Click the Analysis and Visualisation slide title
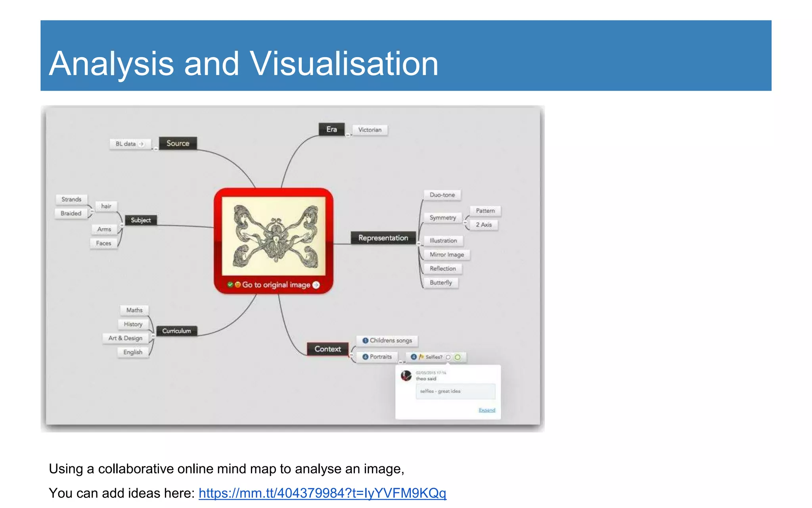 pos(243,63)
